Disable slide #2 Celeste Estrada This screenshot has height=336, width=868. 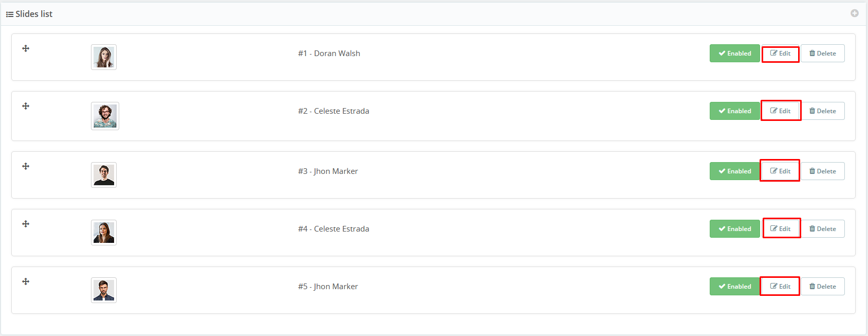[x=734, y=111]
